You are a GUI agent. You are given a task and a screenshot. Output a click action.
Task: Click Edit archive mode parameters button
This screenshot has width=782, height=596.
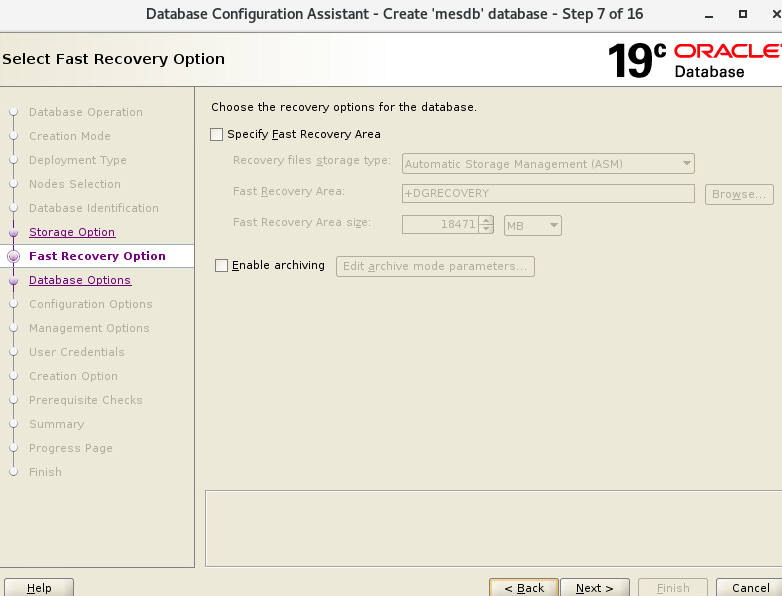(x=435, y=266)
